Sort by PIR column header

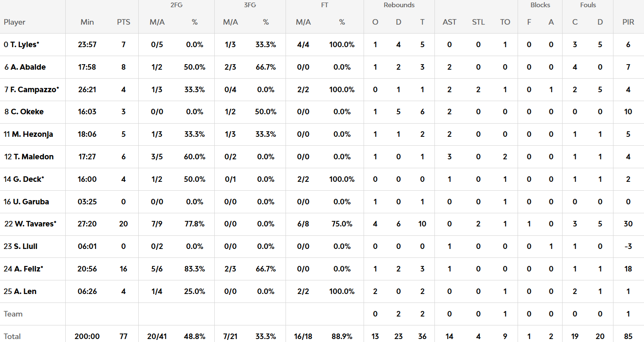628,22
